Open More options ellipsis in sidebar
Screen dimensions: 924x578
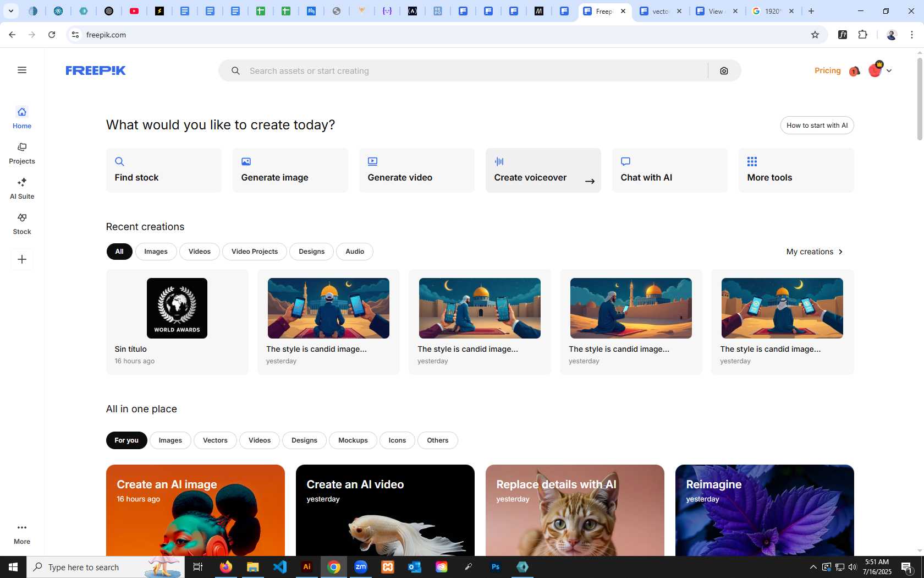(x=22, y=527)
